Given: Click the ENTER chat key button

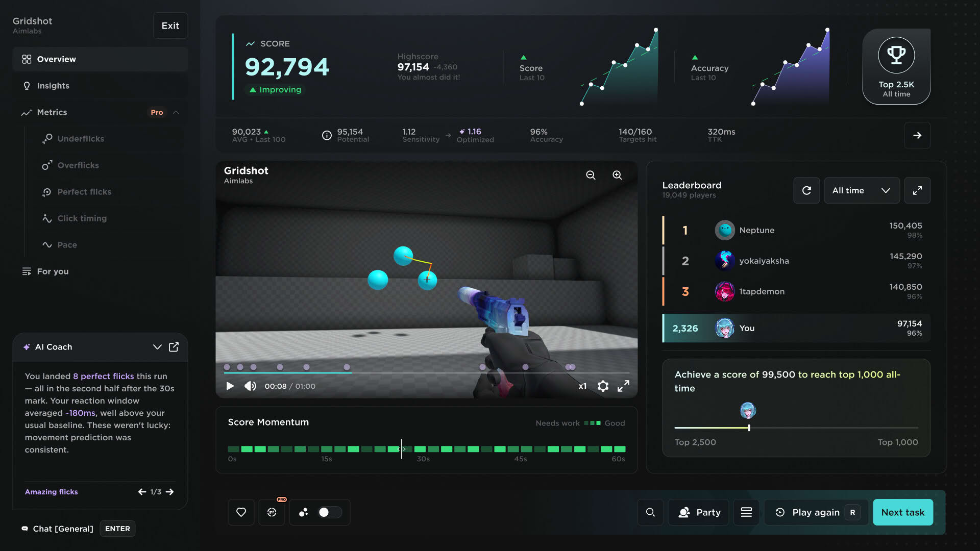Looking at the screenshot, I should [117, 529].
